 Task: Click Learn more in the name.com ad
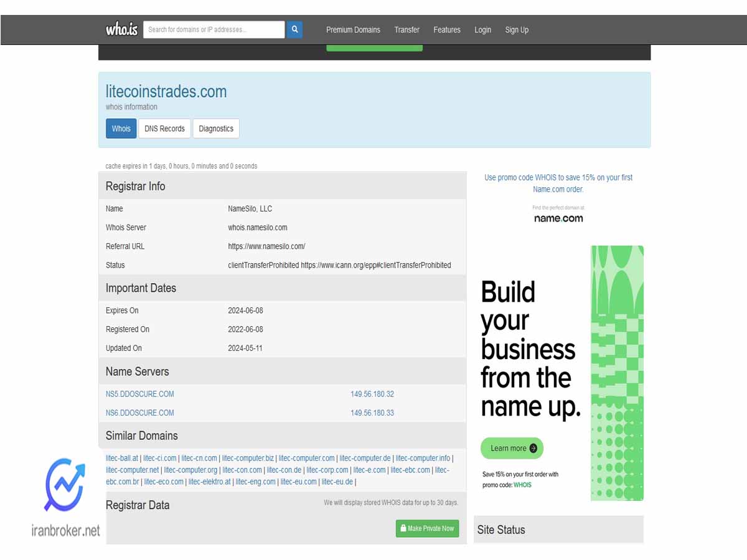coord(512,448)
